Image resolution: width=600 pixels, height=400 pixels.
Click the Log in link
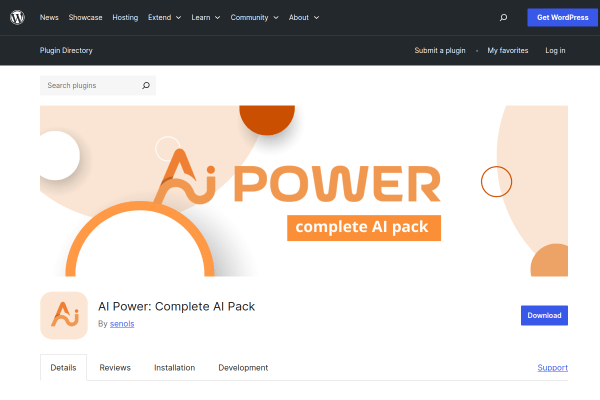[x=555, y=51]
